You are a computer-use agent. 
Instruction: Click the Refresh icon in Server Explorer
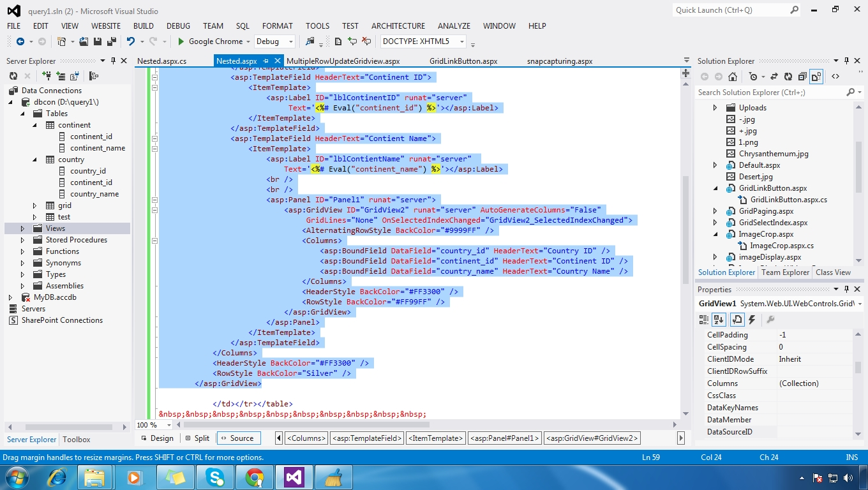(x=13, y=76)
